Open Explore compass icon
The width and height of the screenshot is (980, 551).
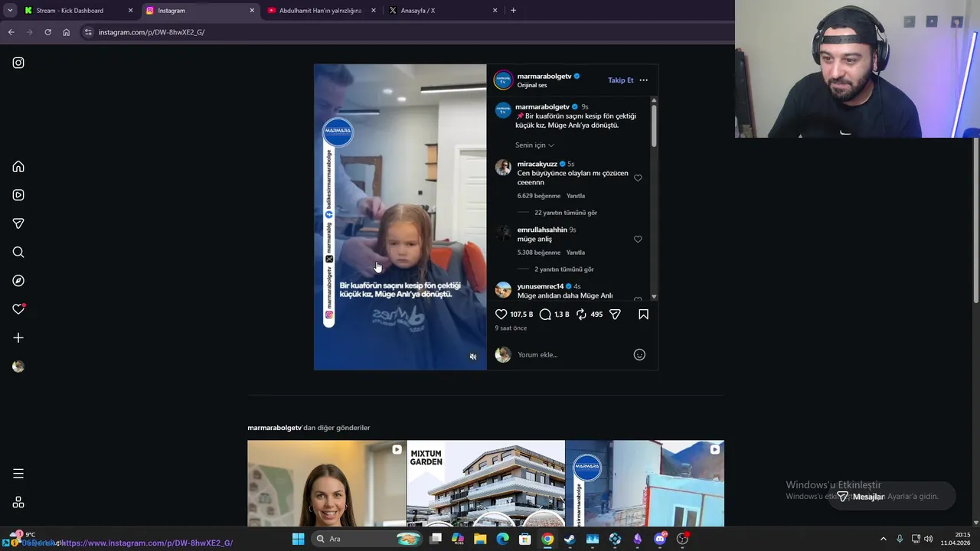pos(18,281)
